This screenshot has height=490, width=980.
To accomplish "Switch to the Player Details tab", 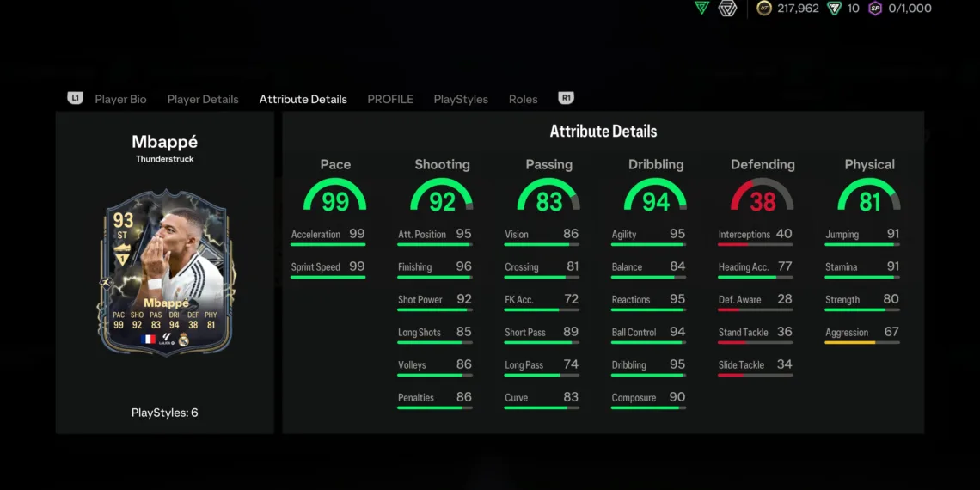I will point(203,100).
